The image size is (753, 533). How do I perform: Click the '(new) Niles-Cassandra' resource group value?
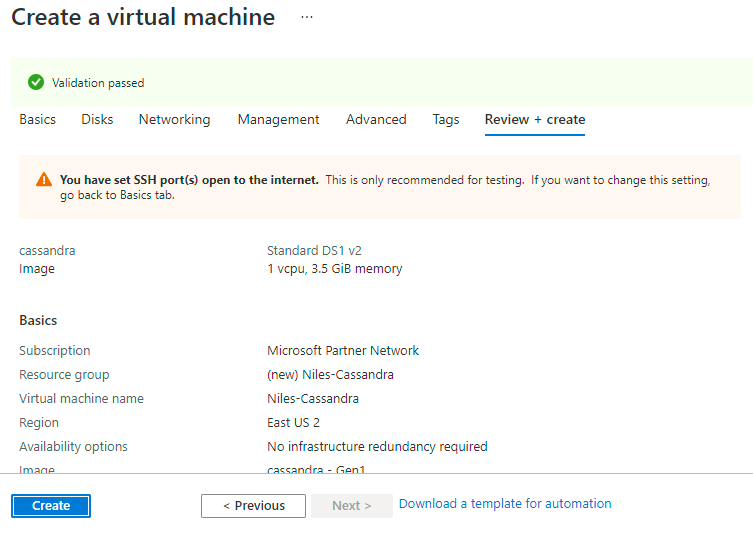[330, 375]
